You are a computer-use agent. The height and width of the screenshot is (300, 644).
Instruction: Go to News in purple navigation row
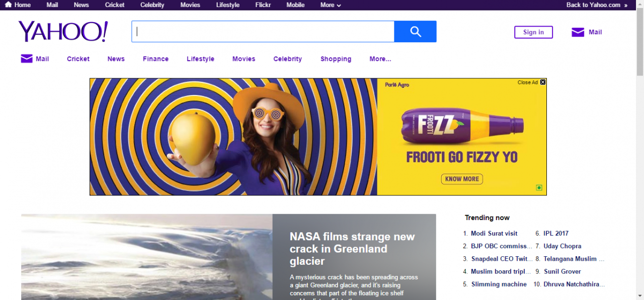click(x=116, y=59)
